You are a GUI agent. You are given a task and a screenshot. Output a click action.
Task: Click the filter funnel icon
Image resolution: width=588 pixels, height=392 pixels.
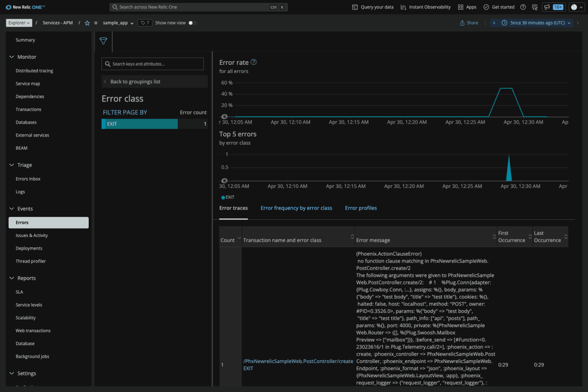pos(103,41)
